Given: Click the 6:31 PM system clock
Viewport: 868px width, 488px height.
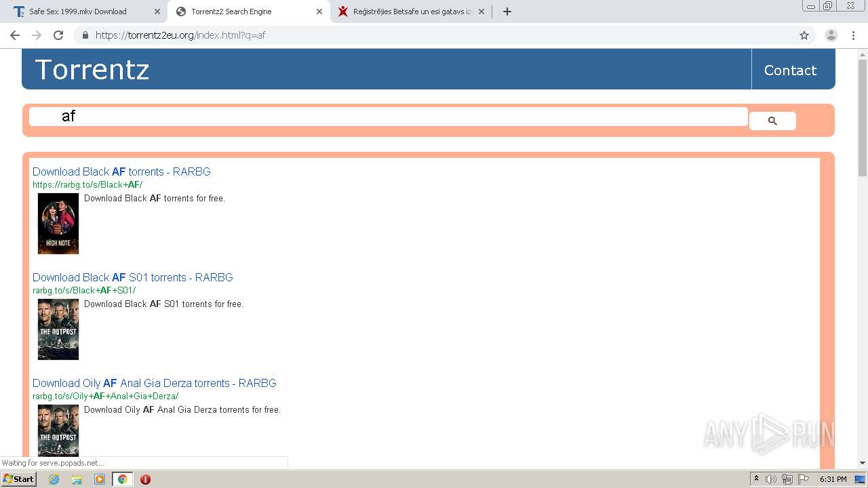Looking at the screenshot, I should pos(833,479).
